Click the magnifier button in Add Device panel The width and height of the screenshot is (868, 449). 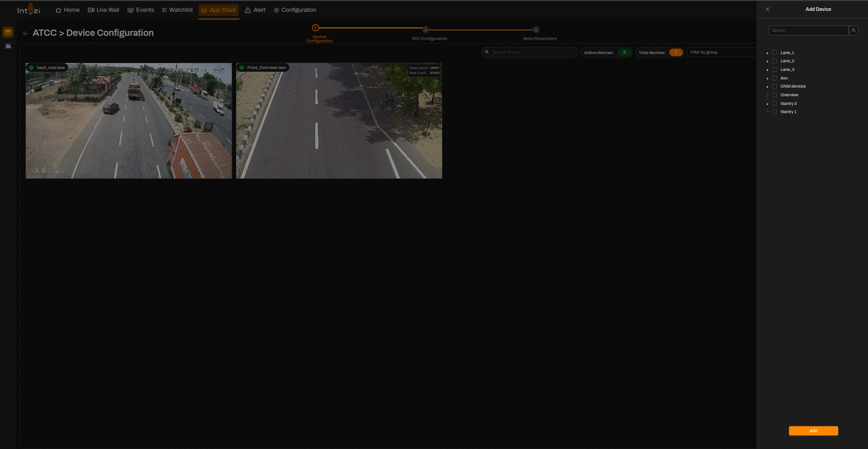click(x=853, y=30)
